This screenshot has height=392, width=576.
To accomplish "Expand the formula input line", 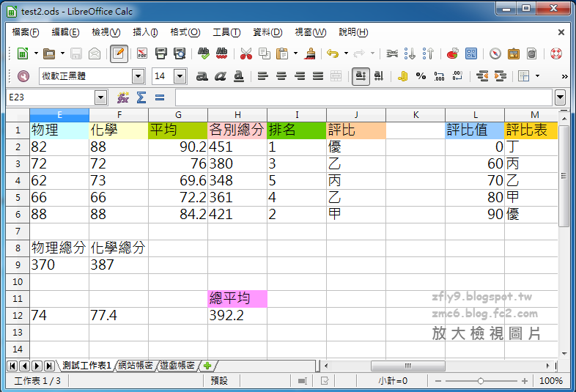I will tap(560, 97).
